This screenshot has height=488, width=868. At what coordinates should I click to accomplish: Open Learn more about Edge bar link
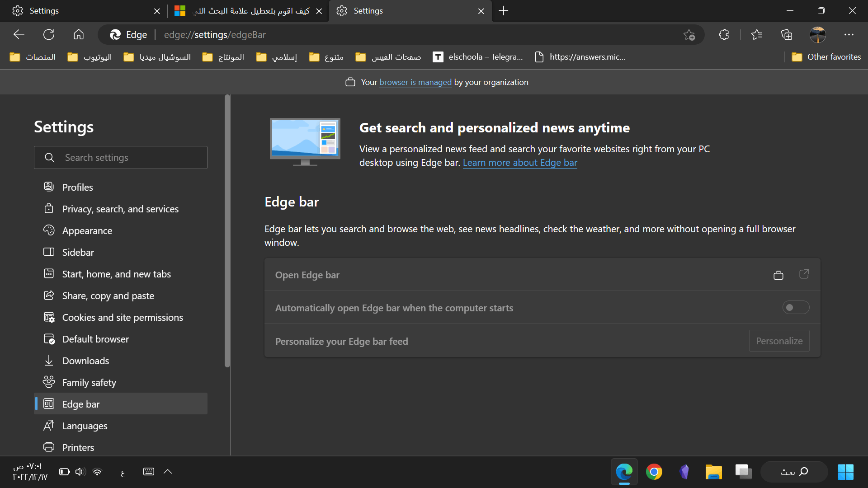click(520, 163)
